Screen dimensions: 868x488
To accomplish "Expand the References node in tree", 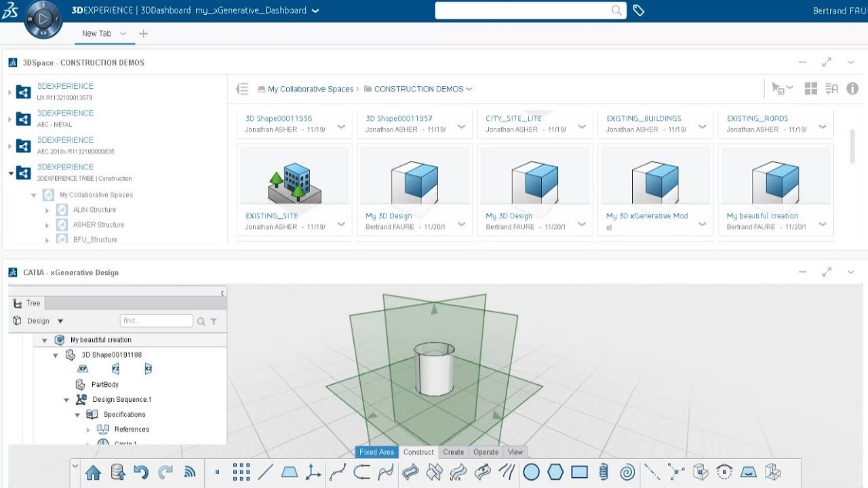I will point(88,430).
